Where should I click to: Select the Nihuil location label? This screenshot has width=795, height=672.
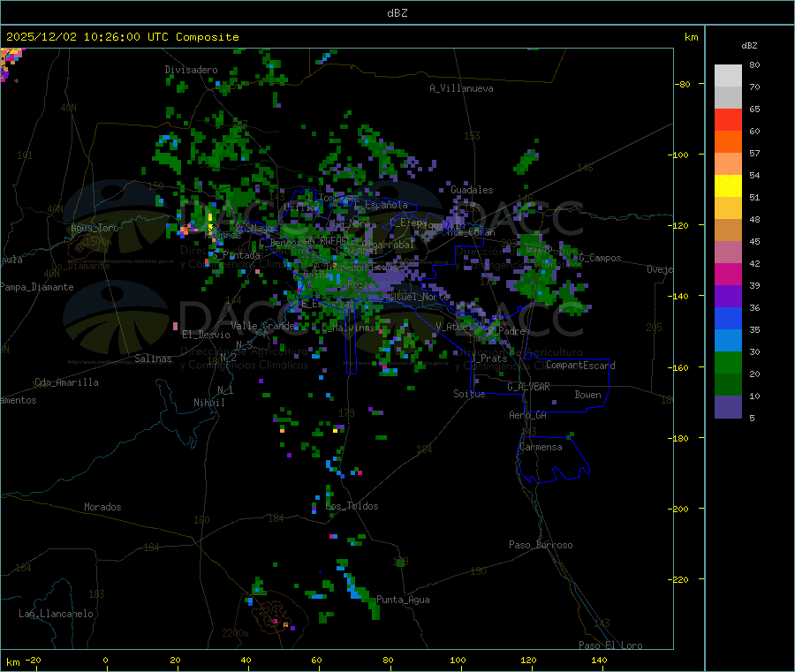click(x=209, y=403)
